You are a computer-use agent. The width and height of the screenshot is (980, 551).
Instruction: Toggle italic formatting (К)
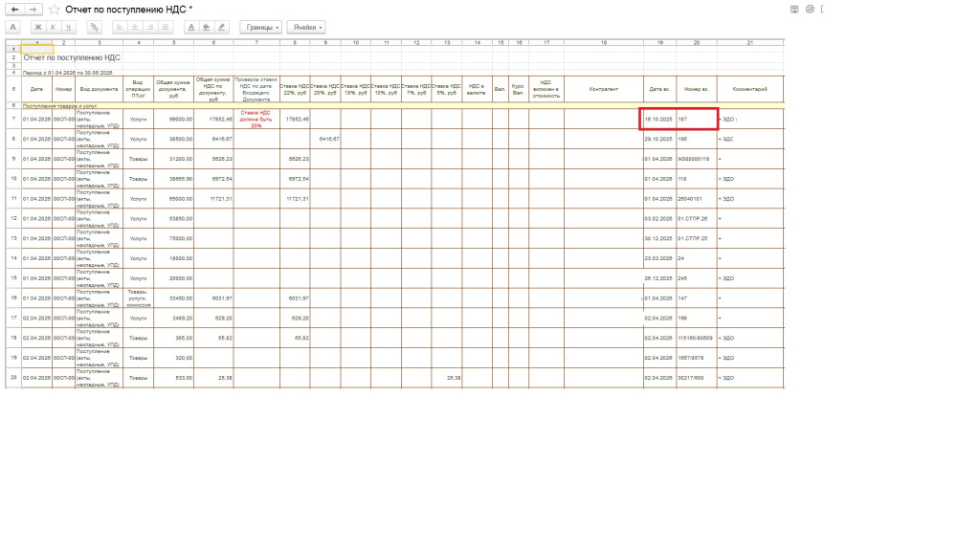click(x=54, y=27)
